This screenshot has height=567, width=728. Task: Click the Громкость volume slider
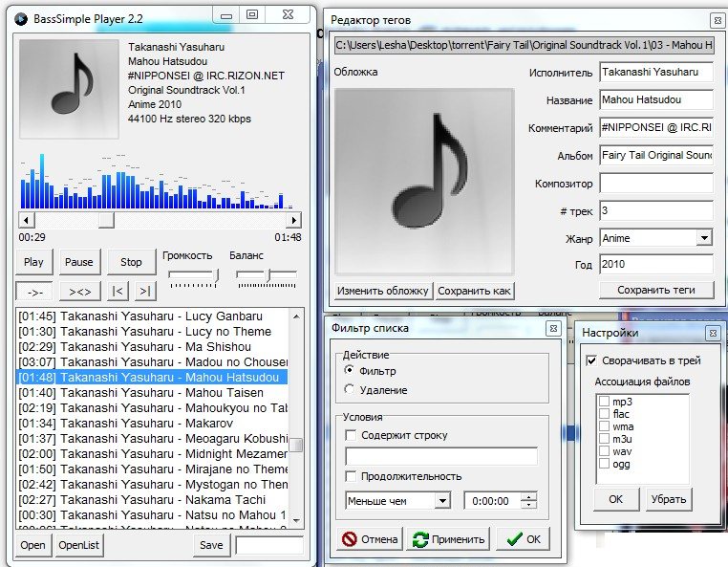[x=192, y=275]
